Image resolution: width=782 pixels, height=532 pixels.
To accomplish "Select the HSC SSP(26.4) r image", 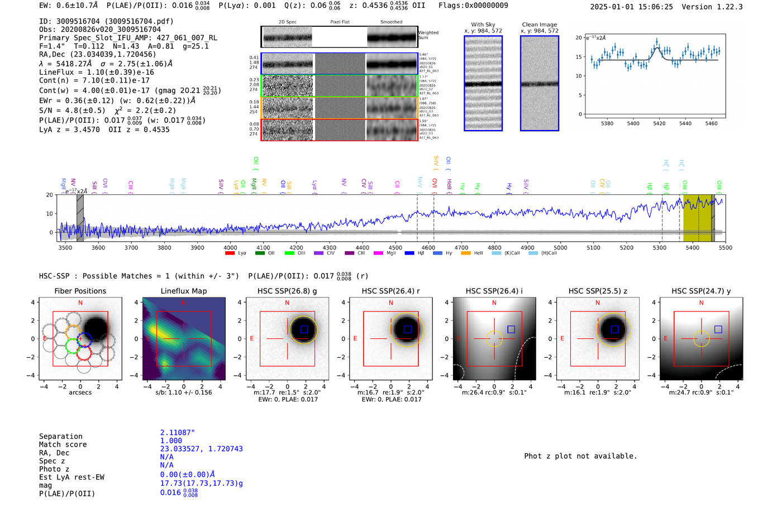I will [x=391, y=339].
